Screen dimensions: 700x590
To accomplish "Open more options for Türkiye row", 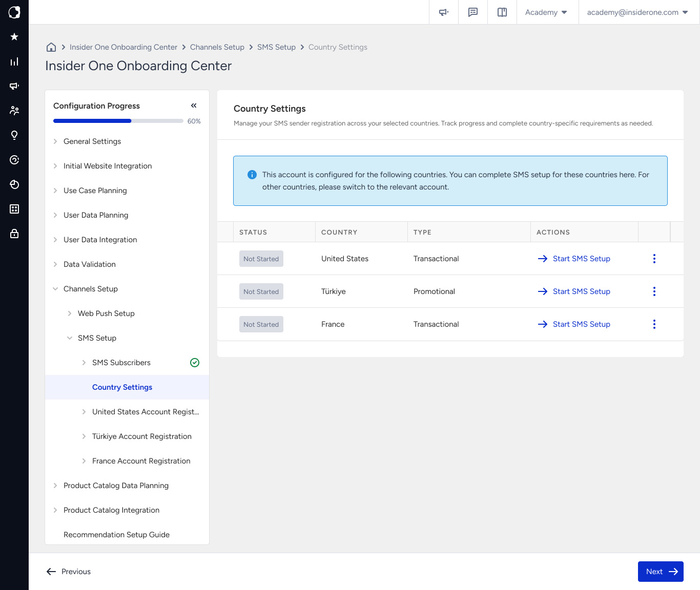I will 654,291.
